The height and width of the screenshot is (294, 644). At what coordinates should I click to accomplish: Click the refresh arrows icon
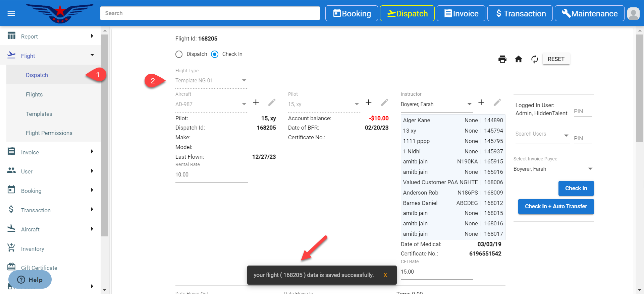point(534,59)
